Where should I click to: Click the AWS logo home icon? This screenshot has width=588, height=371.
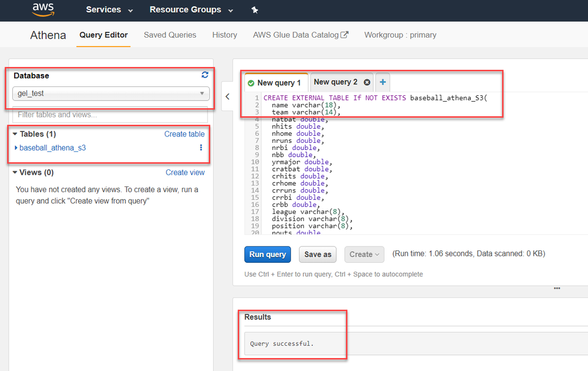click(43, 9)
